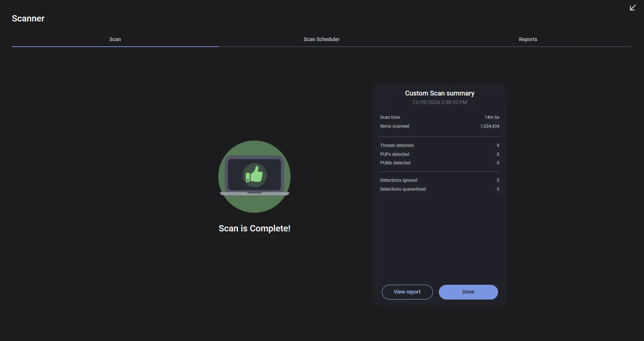Viewport: 644px width, 341px height.
Task: Select the Items scanned label
Action: coord(394,126)
